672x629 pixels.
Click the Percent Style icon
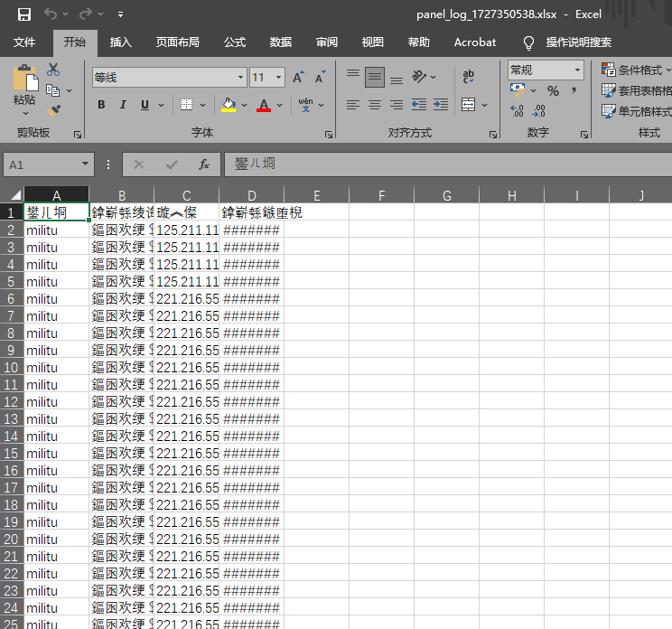(553, 91)
